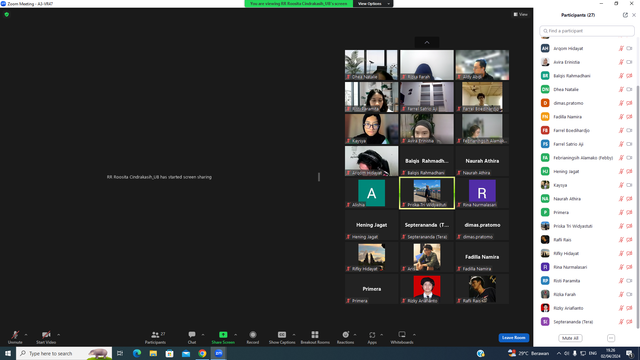Click the taskbar search box
This screenshot has width=640, height=360.
(64, 353)
